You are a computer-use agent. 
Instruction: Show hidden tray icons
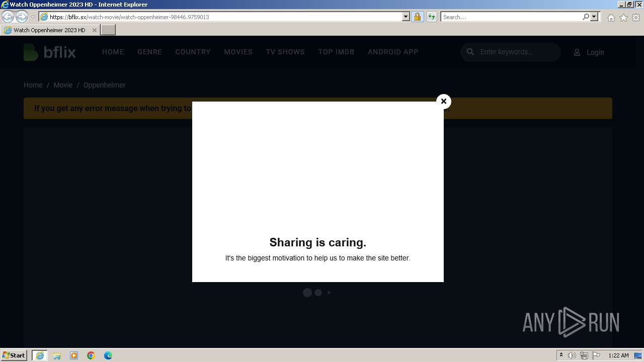point(561,355)
